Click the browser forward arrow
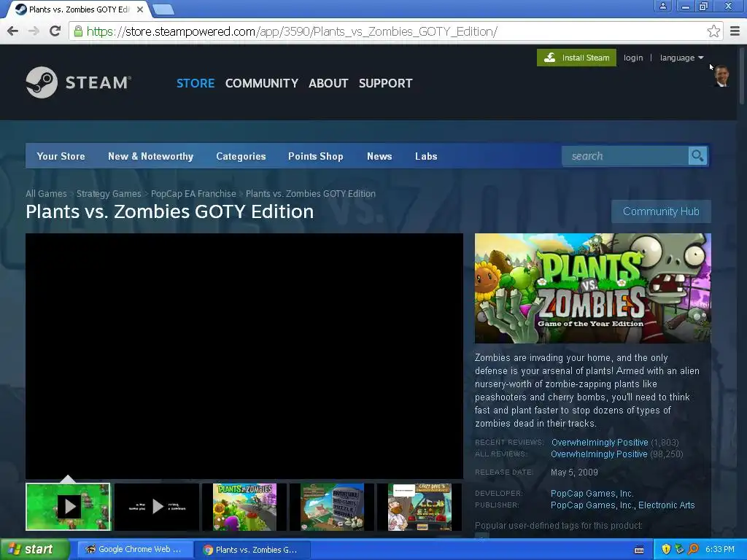The height and width of the screenshot is (560, 747). (x=34, y=31)
